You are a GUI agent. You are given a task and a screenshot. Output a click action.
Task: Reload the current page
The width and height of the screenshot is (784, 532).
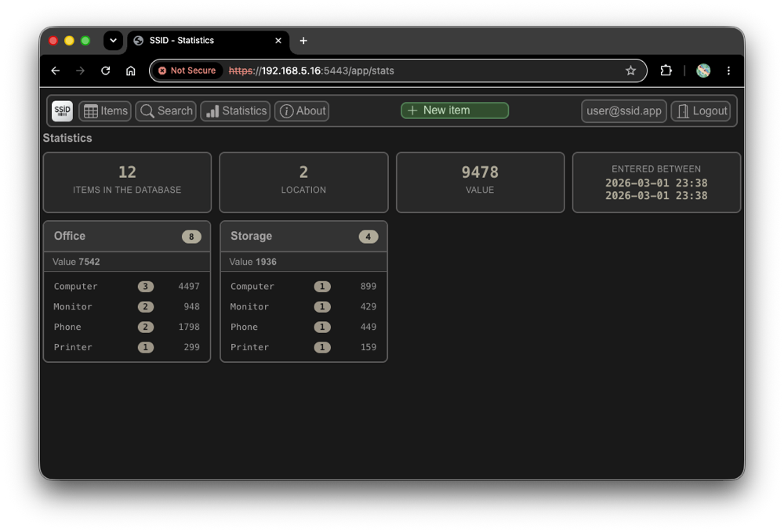106,71
